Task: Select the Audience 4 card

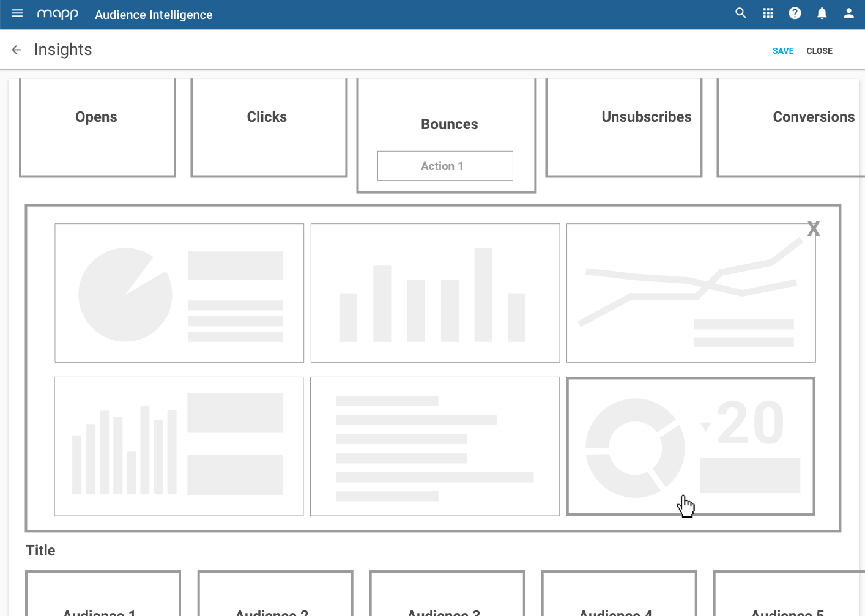Action: (619, 593)
